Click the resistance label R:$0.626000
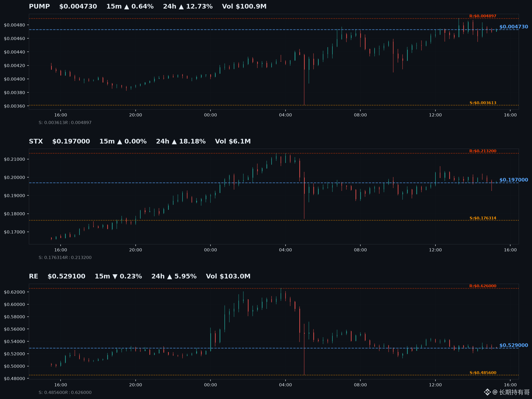Viewport: 532px width, 399px height. click(x=483, y=286)
